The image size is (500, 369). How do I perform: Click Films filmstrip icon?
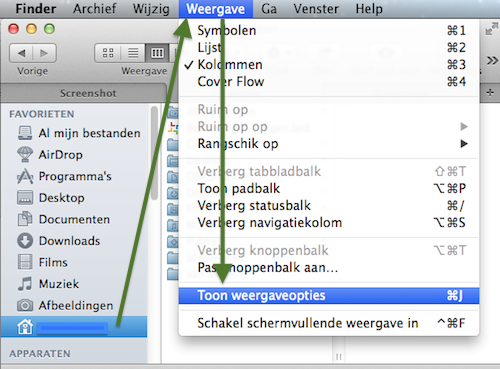click(25, 262)
